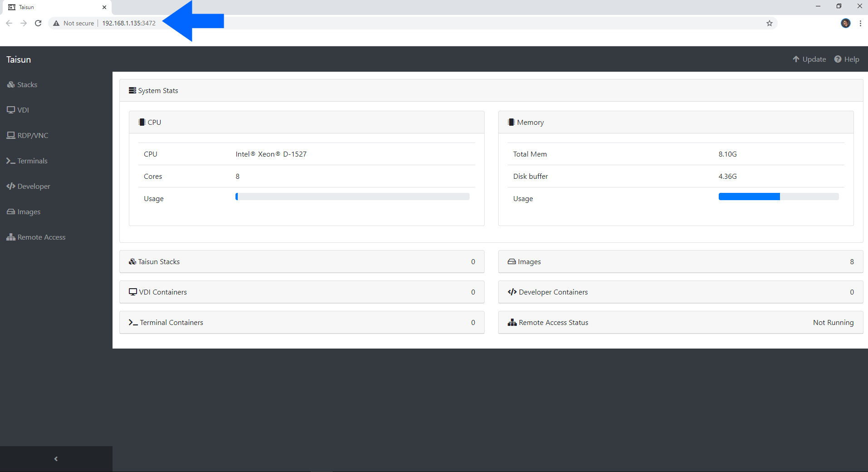Screen dimensions: 868x472
Task: Click the Help link in header
Action: click(847, 59)
